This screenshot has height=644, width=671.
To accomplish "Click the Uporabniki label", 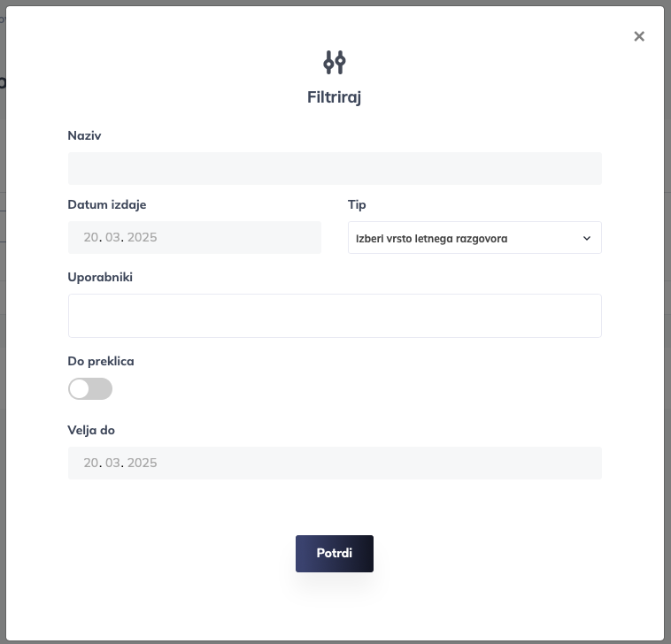I will (100, 277).
